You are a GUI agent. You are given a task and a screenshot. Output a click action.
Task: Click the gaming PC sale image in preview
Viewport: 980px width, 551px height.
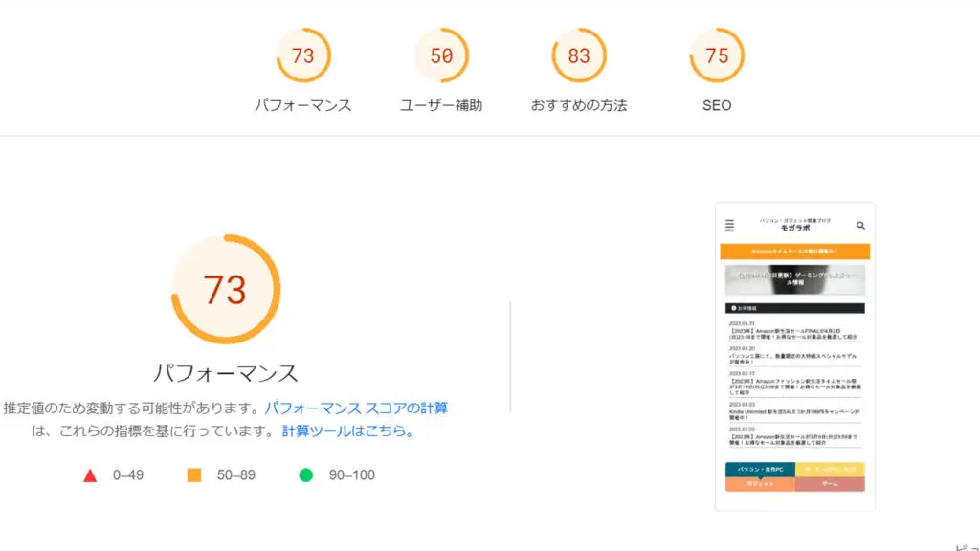(x=794, y=281)
